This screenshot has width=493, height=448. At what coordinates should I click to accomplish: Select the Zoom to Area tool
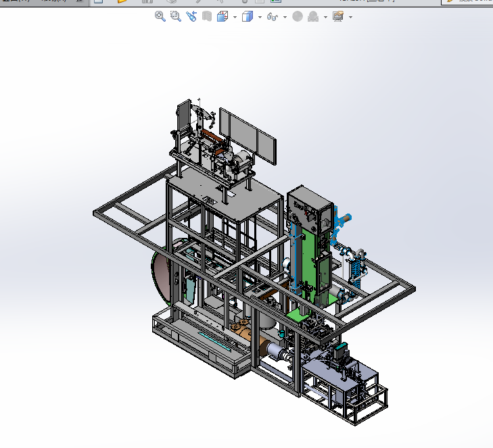pyautogui.click(x=176, y=16)
